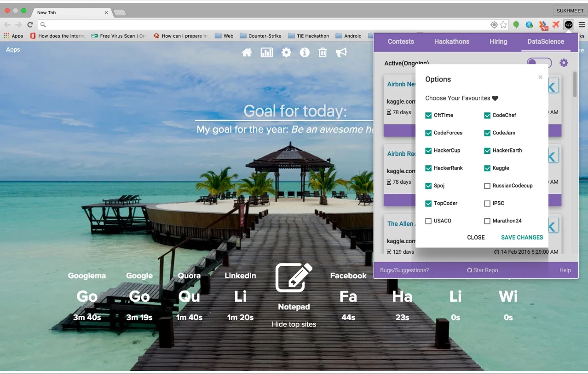Click the location target icon in address bar
The height and width of the screenshot is (374, 588).
pos(494,24)
